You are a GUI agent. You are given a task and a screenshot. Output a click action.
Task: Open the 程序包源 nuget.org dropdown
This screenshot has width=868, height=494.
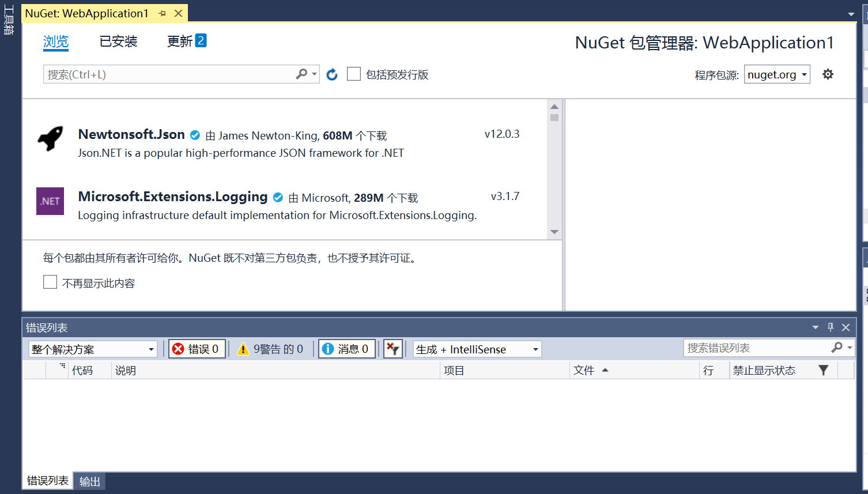[x=777, y=74]
